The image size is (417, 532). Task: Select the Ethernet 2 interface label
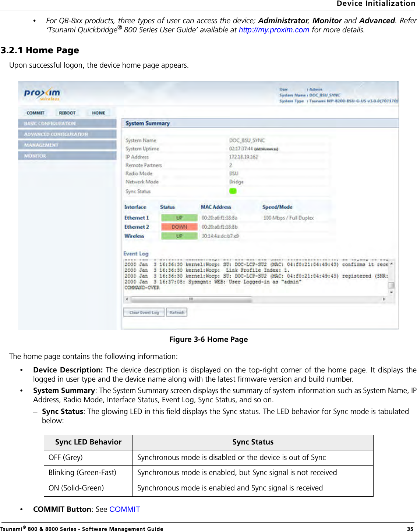(137, 227)
